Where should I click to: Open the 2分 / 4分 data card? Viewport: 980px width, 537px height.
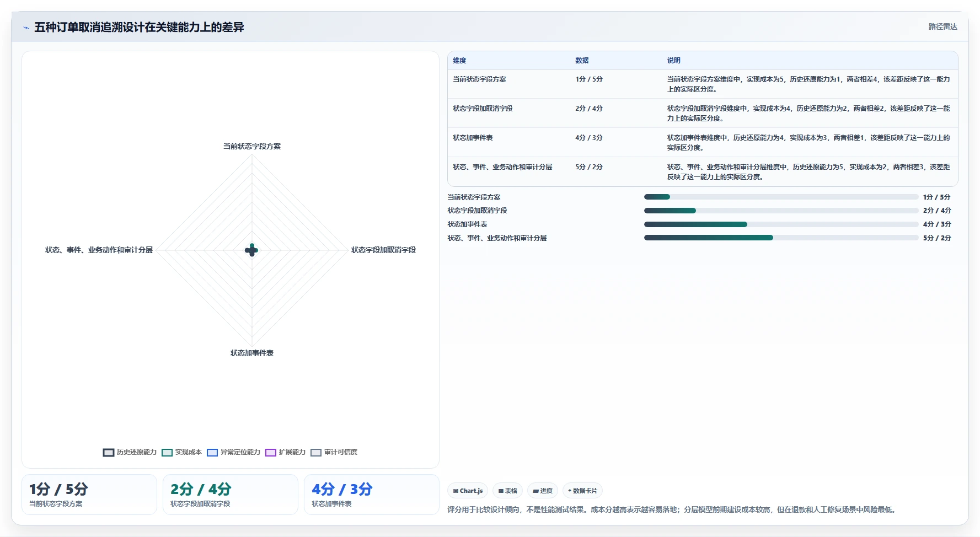(x=231, y=495)
